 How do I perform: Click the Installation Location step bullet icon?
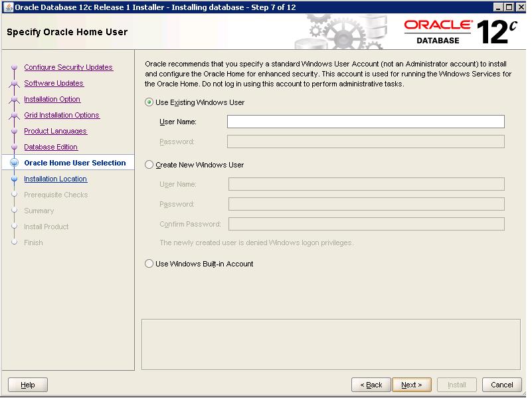pos(13,179)
